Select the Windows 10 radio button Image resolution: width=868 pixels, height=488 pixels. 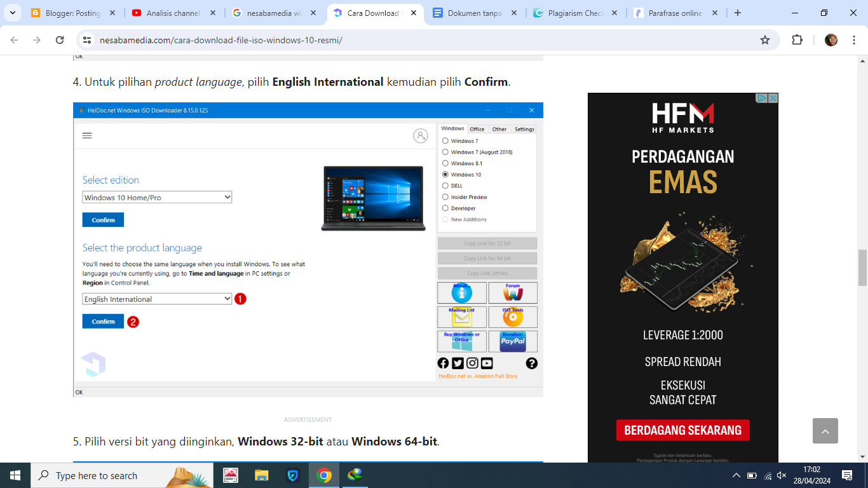(445, 174)
